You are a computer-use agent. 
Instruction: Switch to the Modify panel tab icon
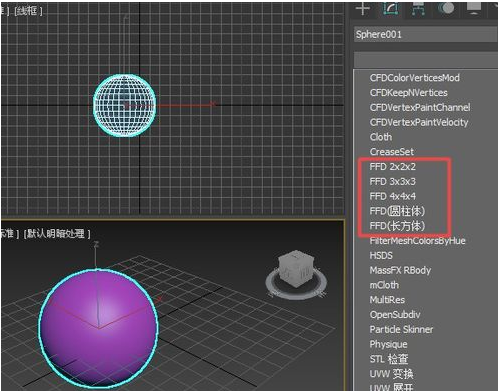pyautogui.click(x=391, y=8)
